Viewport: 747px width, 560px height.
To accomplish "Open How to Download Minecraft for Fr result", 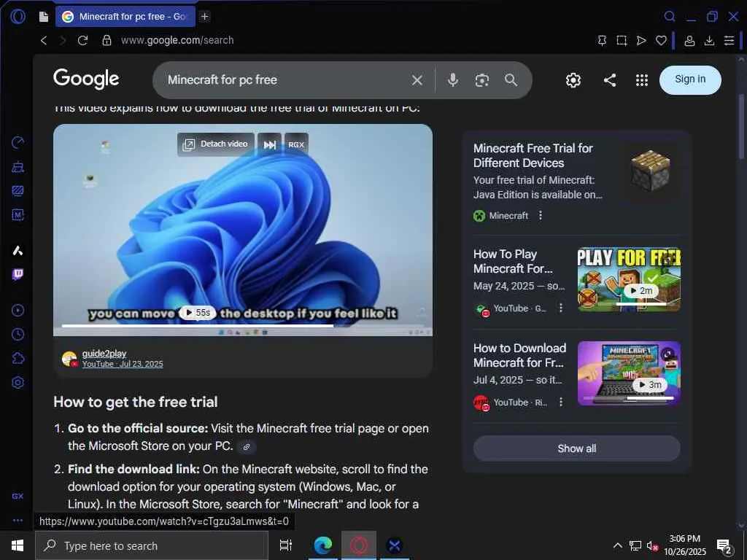I will (x=519, y=355).
